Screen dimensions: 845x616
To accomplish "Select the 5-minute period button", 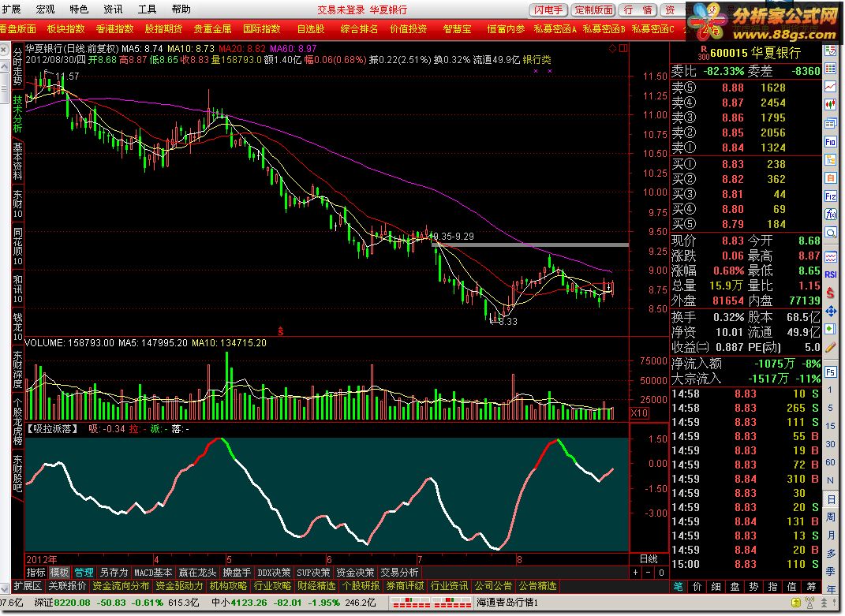I will coord(831,408).
